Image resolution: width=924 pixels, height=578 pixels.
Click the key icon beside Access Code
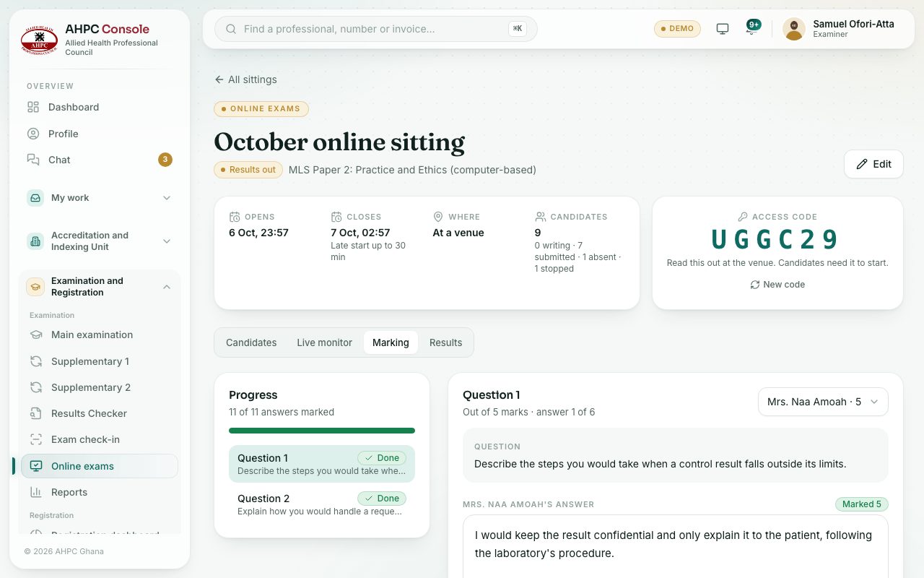(743, 217)
